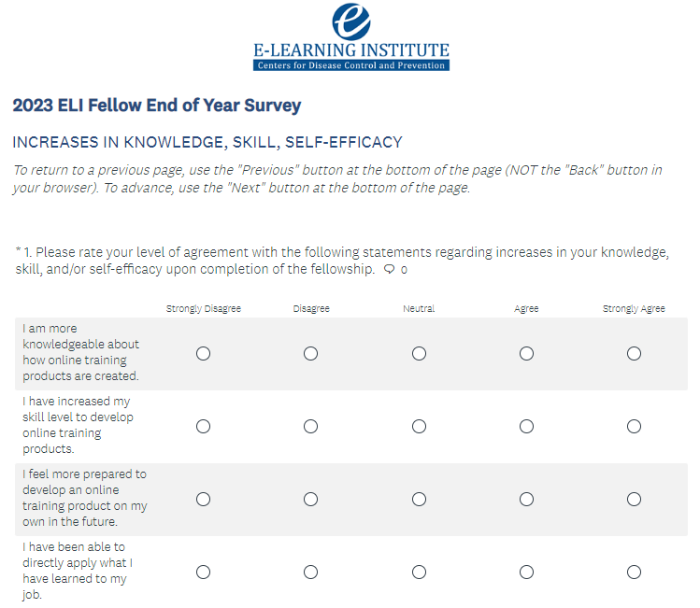Mark Agree for feeling more prepared statement
The image size is (700, 608).
pyautogui.click(x=526, y=499)
